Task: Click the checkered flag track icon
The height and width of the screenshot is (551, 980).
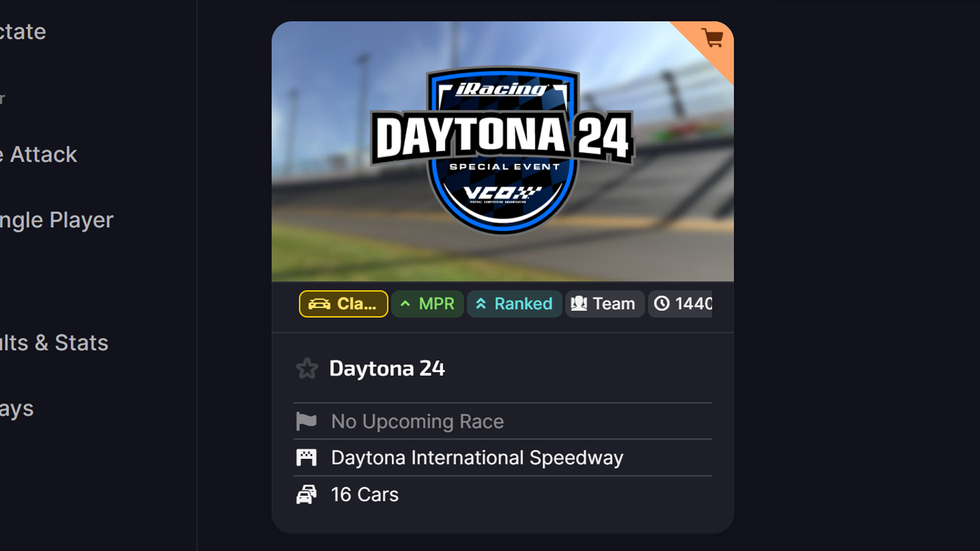Action: (307, 457)
